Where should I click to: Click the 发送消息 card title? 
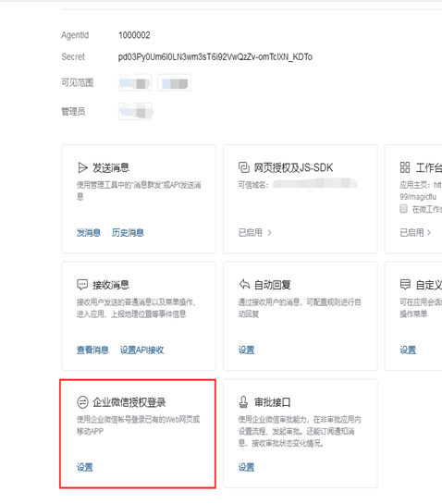click(111, 167)
